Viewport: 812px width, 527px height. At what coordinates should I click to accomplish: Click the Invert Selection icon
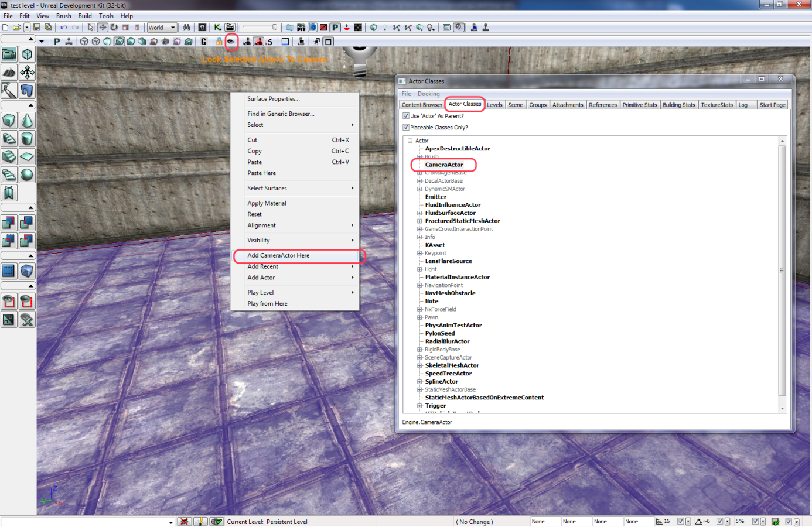pyautogui.click(x=9, y=320)
